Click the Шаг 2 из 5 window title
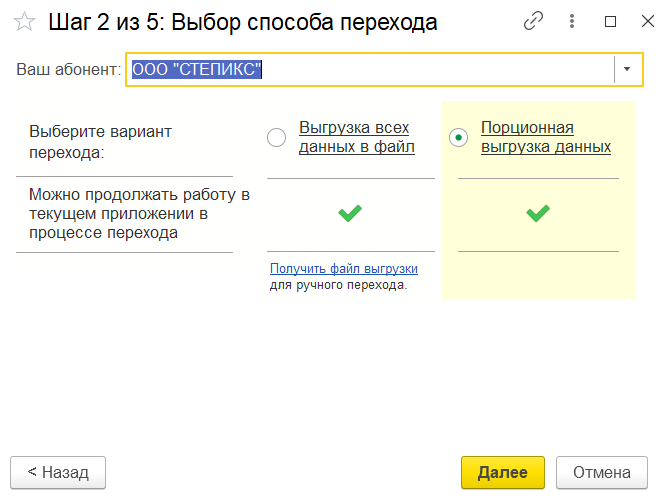 pyautogui.click(x=243, y=22)
